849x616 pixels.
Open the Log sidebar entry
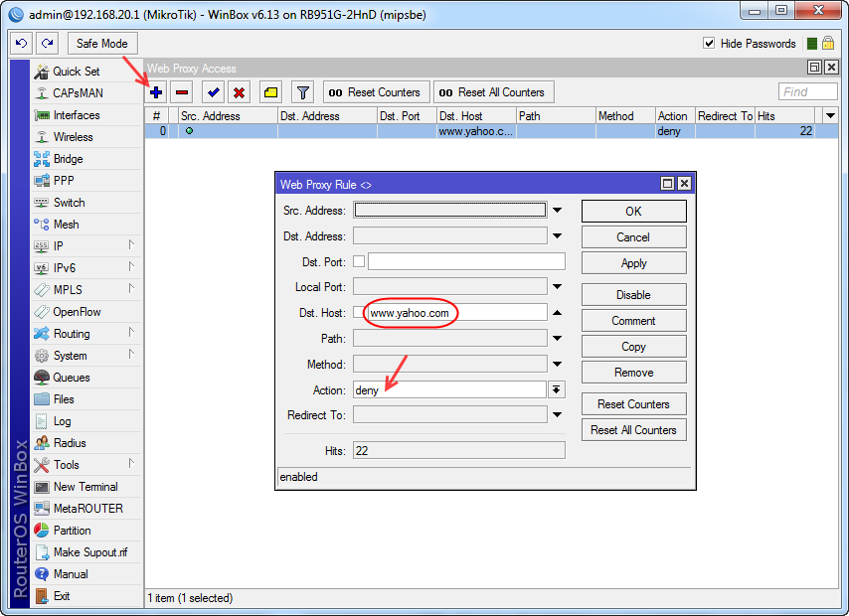(x=62, y=421)
